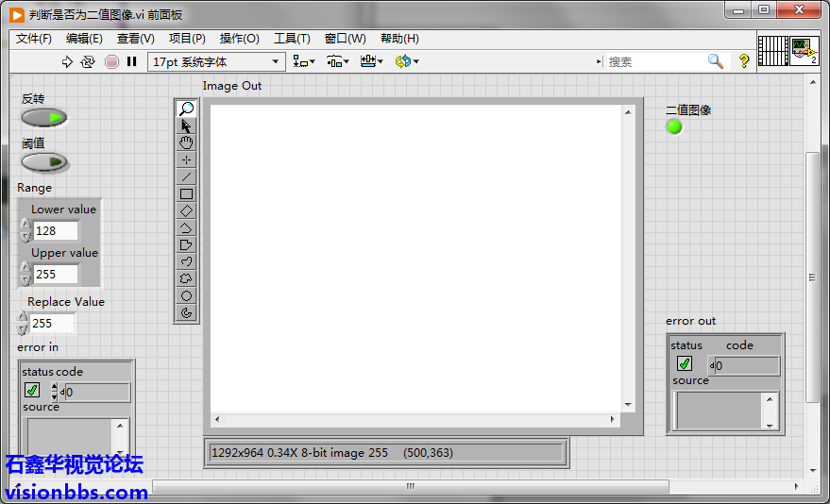Click the Run Continuously button
The height and width of the screenshot is (504, 830).
[x=88, y=62]
